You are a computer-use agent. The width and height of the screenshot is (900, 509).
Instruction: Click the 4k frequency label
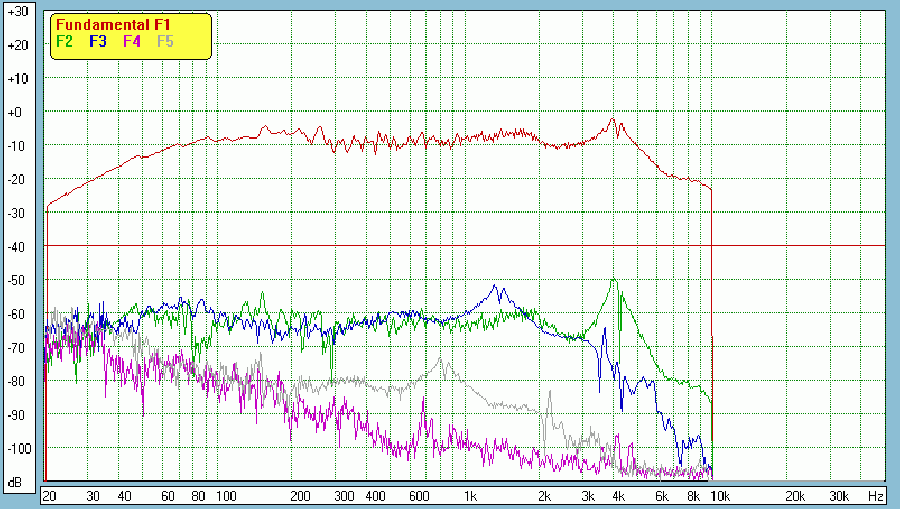[x=619, y=496]
